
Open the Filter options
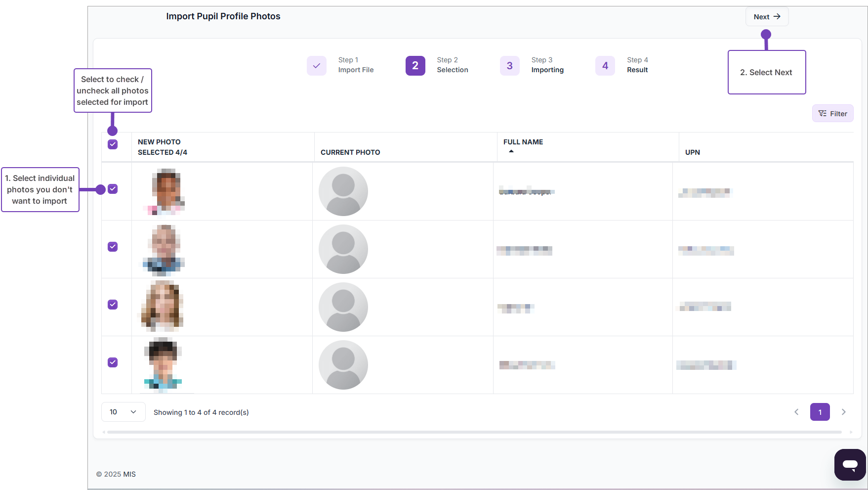832,114
